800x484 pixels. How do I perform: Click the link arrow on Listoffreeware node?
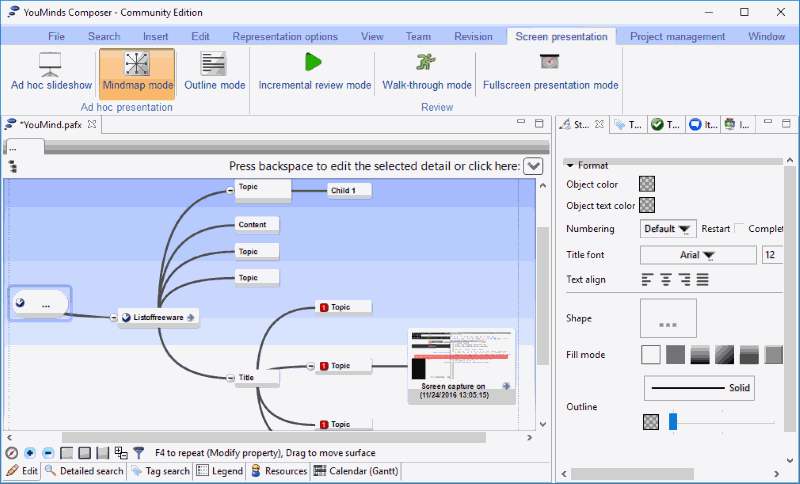pos(191,317)
